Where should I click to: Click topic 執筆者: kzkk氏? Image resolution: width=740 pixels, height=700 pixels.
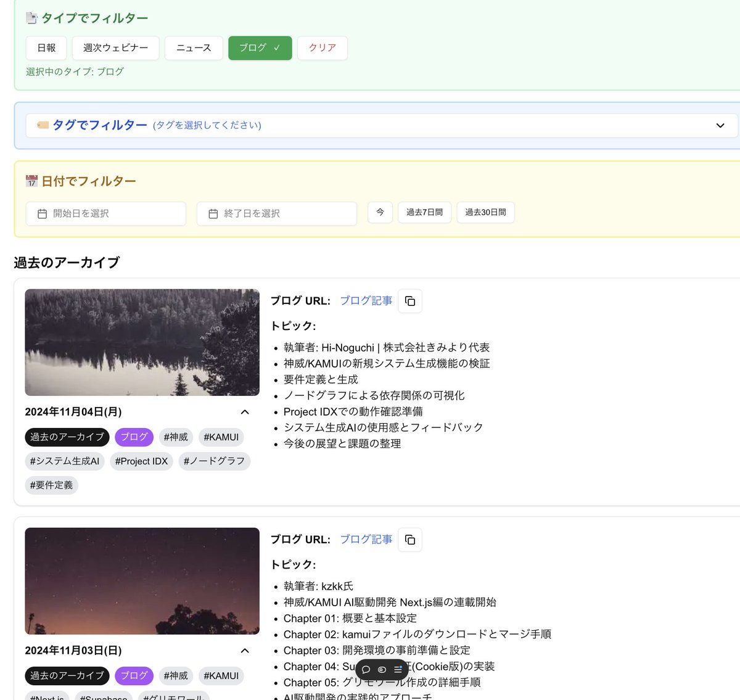pos(318,587)
